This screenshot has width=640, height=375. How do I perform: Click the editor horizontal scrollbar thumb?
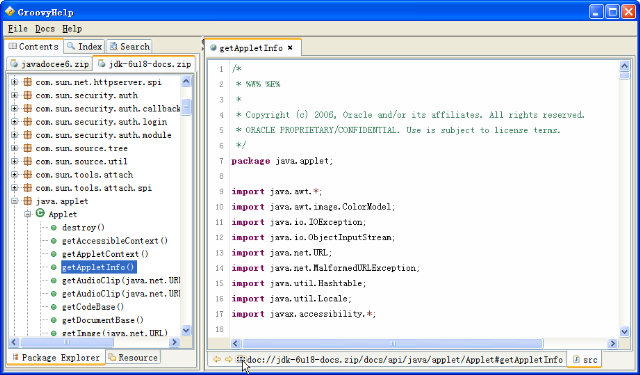393,343
